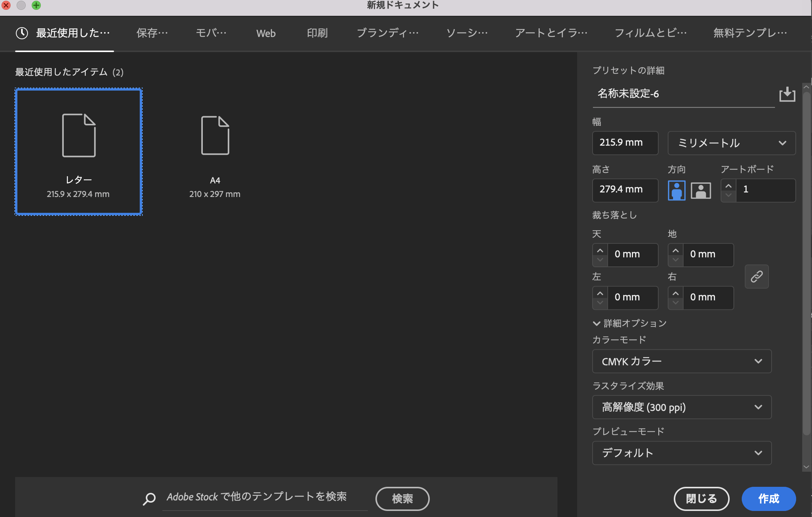The height and width of the screenshot is (517, 812).
Task: Click the clock icon in the recent tab
Action: coord(22,33)
